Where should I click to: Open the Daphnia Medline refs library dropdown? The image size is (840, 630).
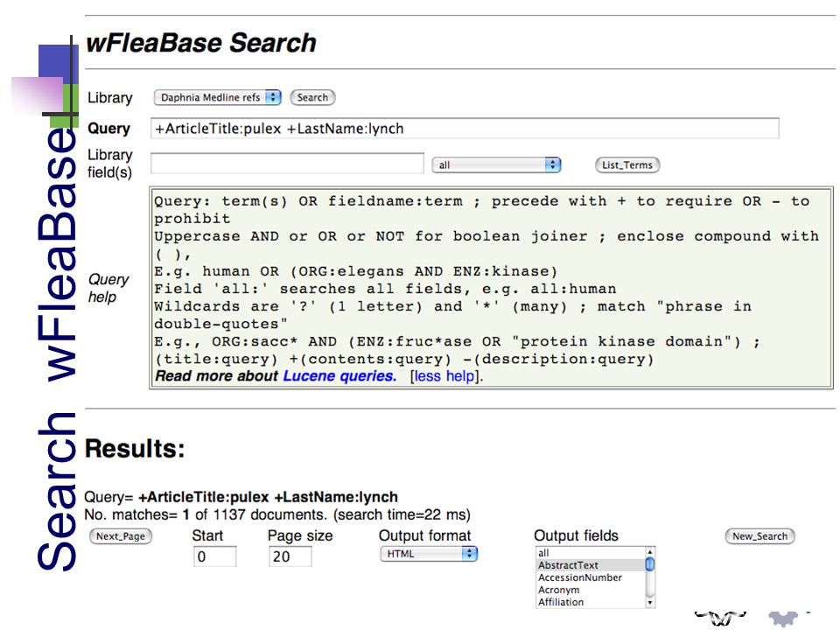click(217, 97)
